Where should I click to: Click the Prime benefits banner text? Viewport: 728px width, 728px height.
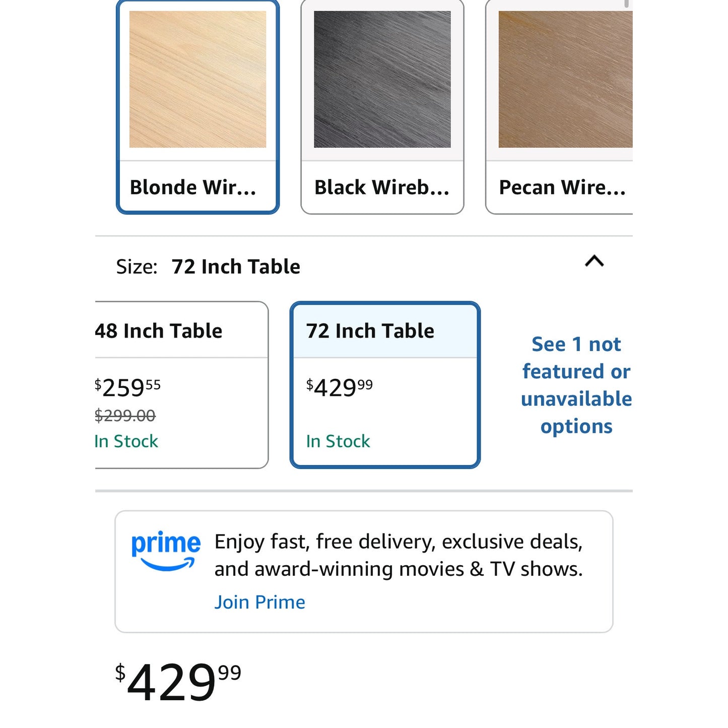pos(399,555)
